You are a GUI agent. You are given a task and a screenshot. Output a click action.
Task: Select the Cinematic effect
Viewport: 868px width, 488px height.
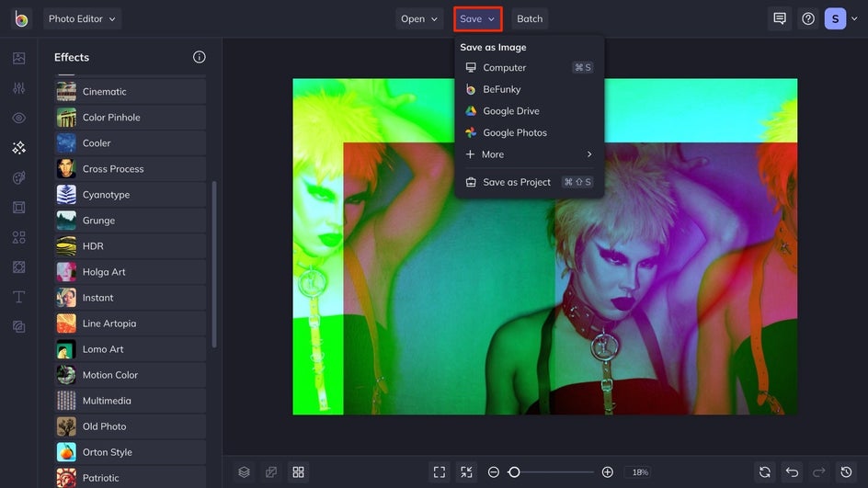point(131,91)
